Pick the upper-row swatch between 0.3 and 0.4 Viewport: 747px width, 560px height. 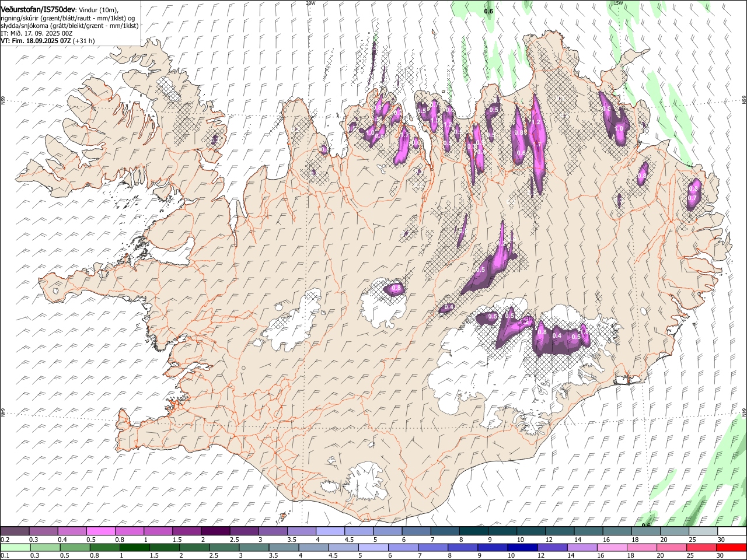pyautogui.click(x=43, y=531)
